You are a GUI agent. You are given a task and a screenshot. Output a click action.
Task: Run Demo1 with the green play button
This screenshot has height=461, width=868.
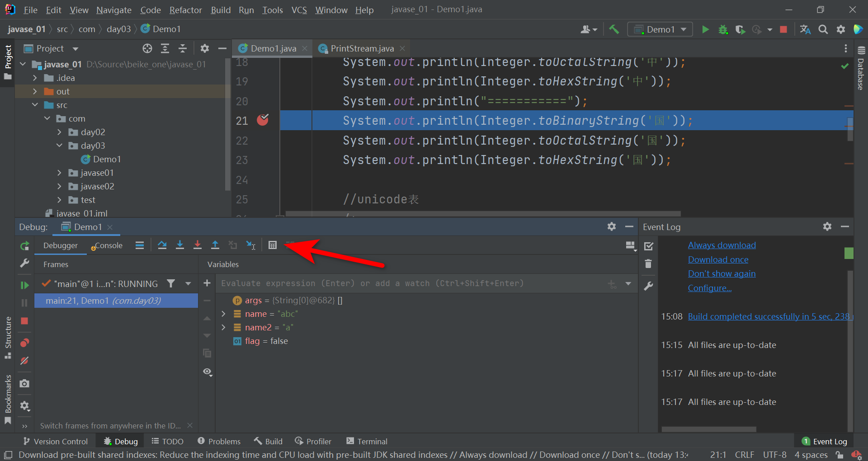click(705, 29)
